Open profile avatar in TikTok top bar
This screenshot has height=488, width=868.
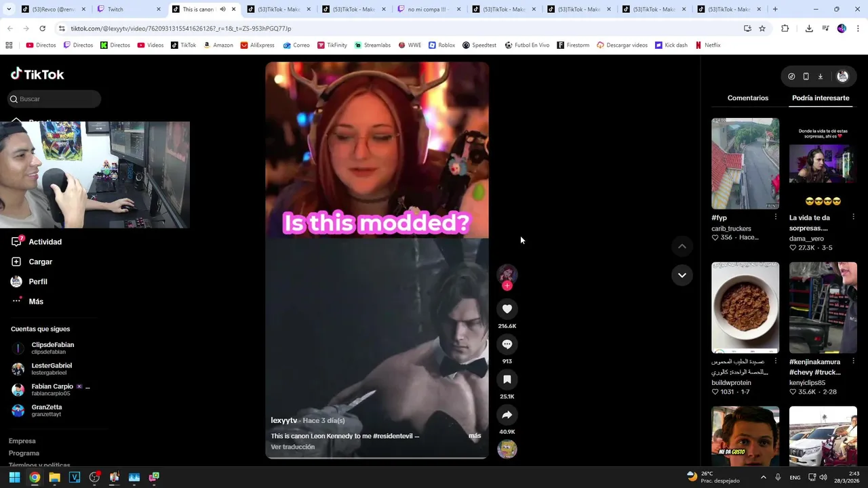pyautogui.click(x=843, y=77)
